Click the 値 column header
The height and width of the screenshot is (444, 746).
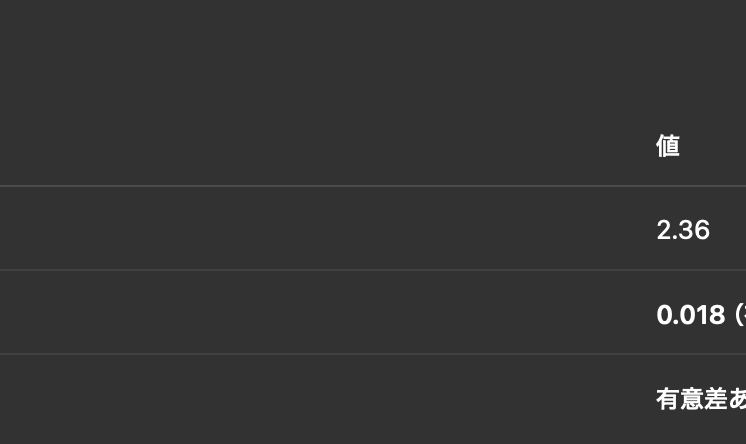(x=668, y=146)
